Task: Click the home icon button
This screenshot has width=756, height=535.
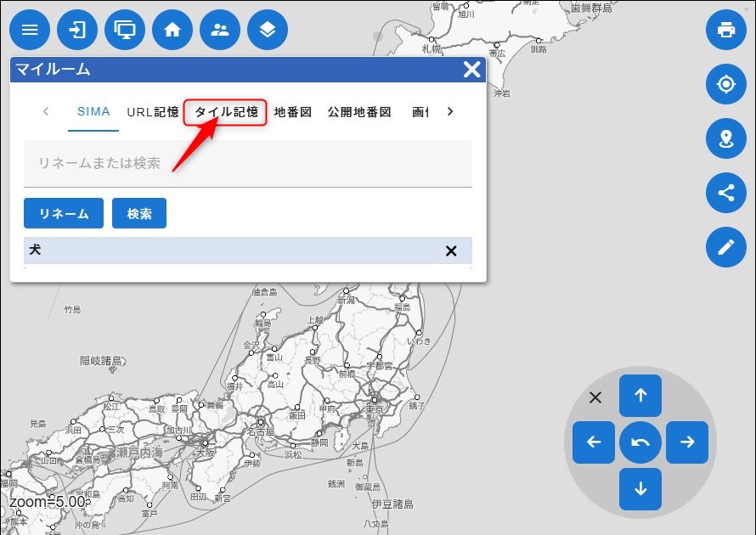Action: click(172, 31)
